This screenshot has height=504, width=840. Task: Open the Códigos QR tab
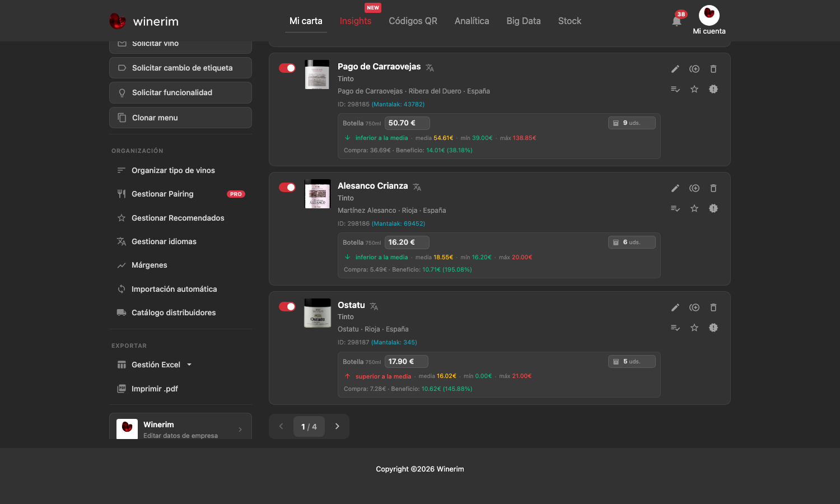(413, 21)
